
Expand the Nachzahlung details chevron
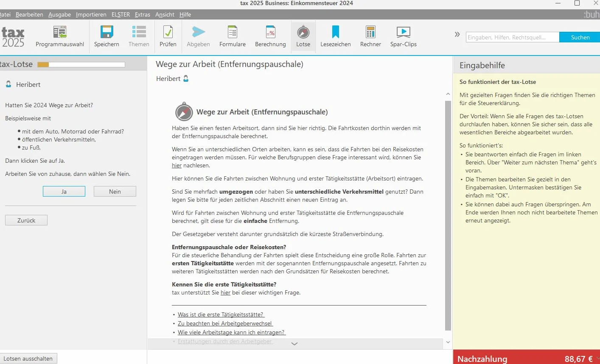tap(597, 358)
